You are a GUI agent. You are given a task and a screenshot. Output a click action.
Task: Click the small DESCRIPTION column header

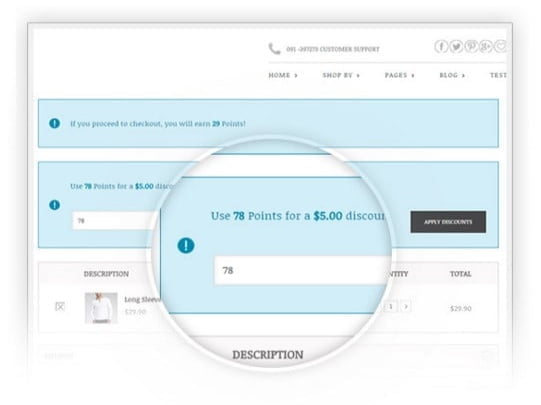click(106, 274)
